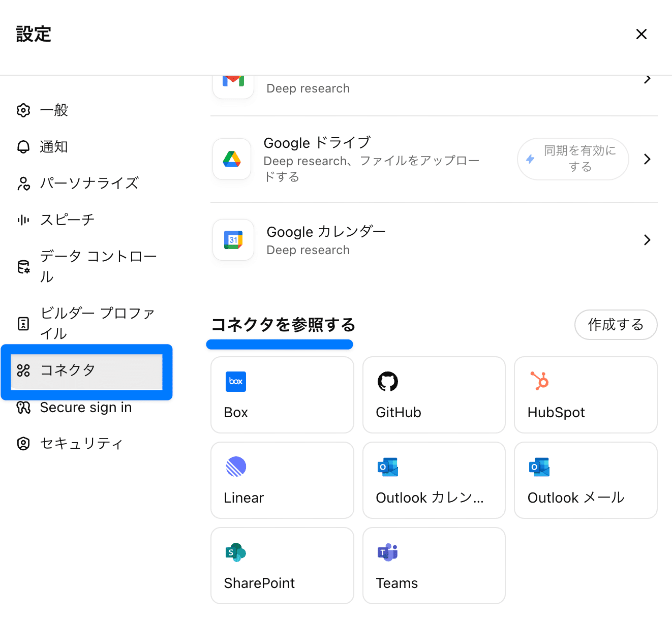Screen dimensions: 672x620
Task: Expand Google カレンダー chevron arrow
Action: pos(647,240)
